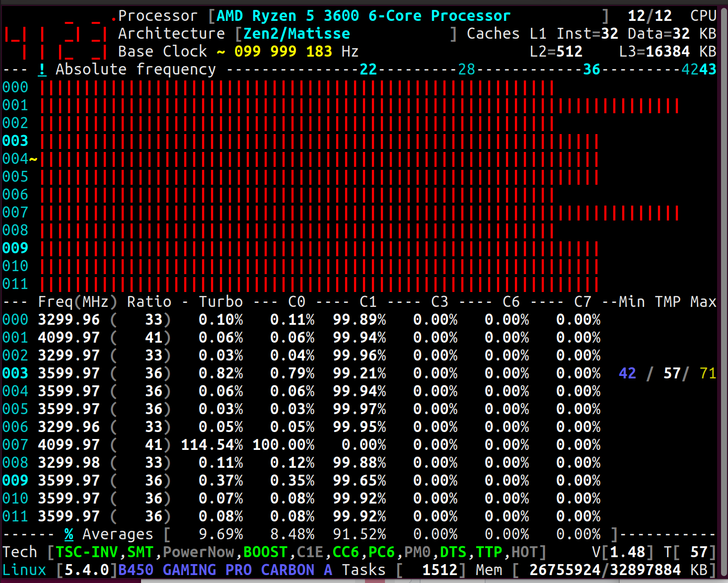Viewport: 728px width, 583px height.
Task: Click the TSC-INV technology flag
Action: click(x=87, y=552)
